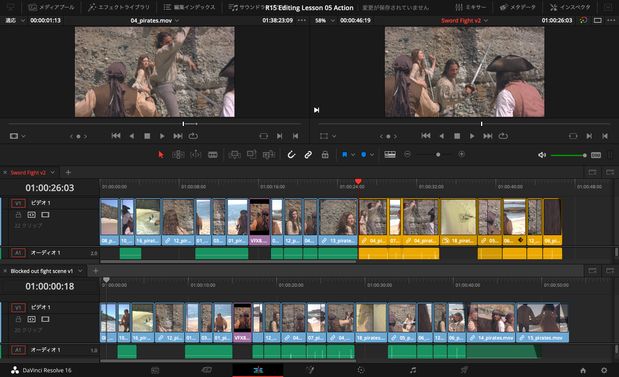Click Mark Out button in timeline viewer
The height and width of the screenshot is (377, 619).
click(x=605, y=136)
